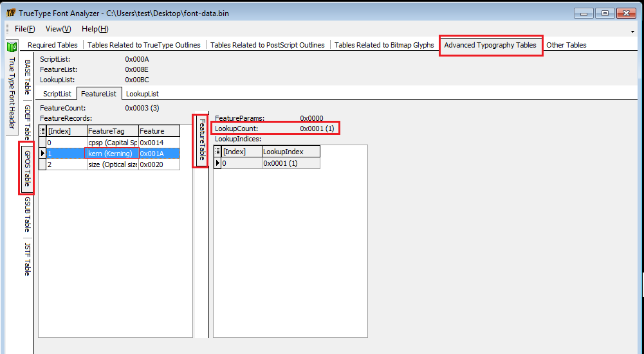The image size is (644, 354).
Task: Open the JSTF Table vertical tab
Action: [x=27, y=260]
